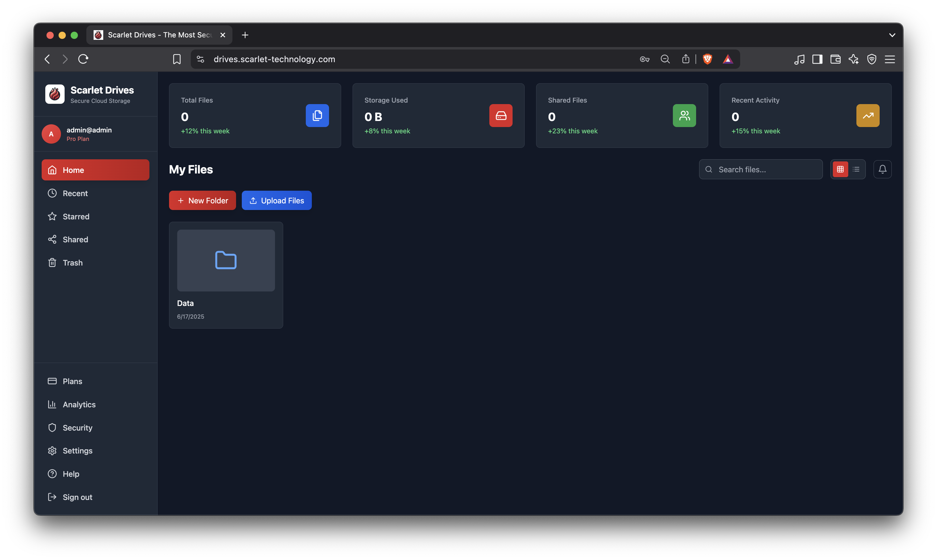The image size is (937, 560).
Task: Click the green Shared Files people icon
Action: 684,116
